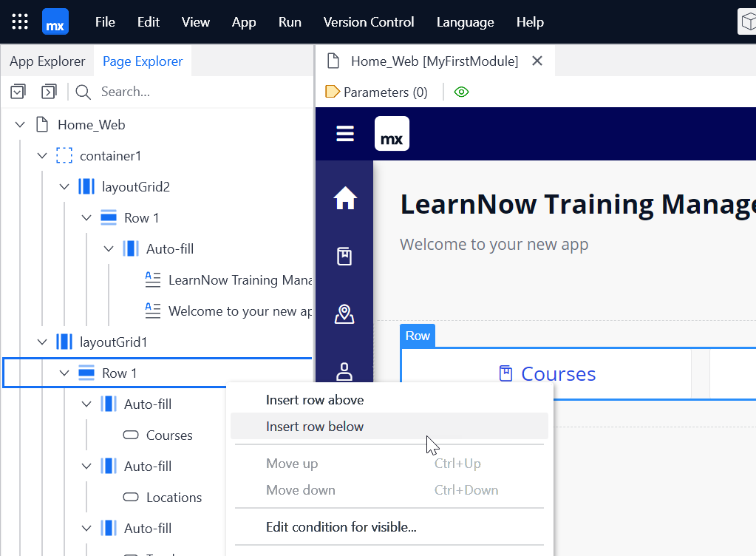Screen dimensions: 756x556
Task: Choose Insert row below
Action: coord(389,427)
